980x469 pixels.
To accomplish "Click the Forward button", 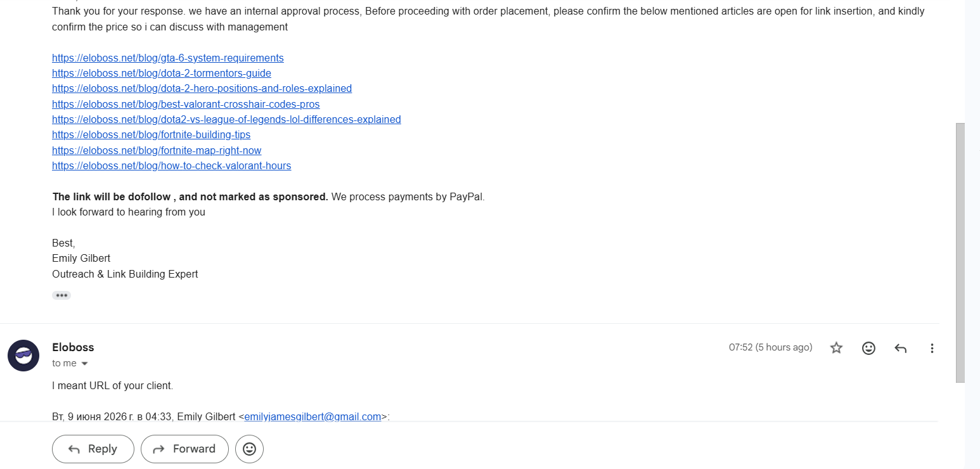I will (x=184, y=449).
